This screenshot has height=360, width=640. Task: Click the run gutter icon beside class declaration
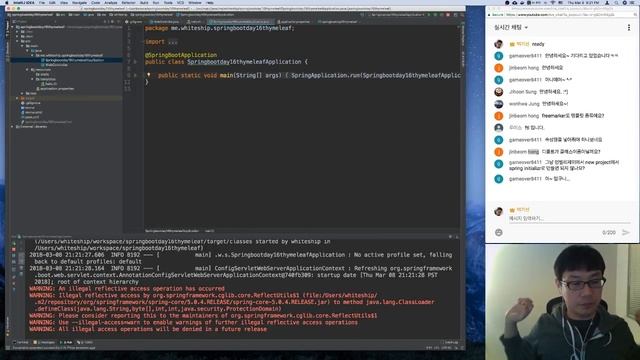(135, 62)
